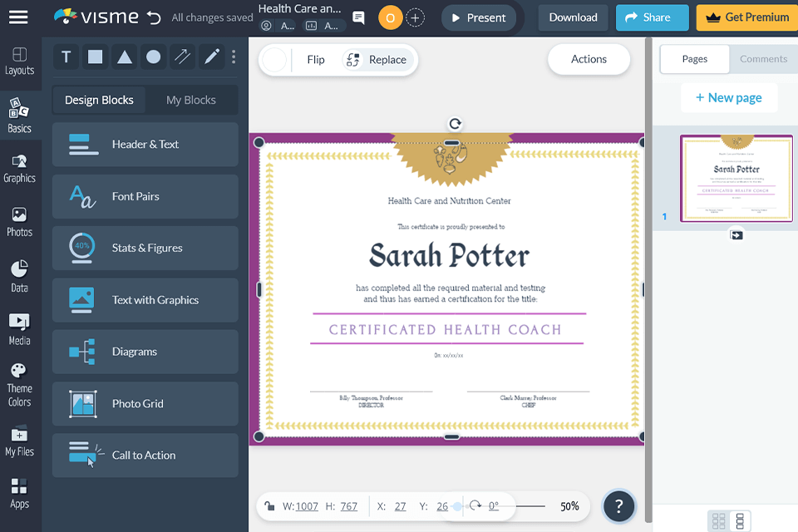Image resolution: width=798 pixels, height=532 pixels.
Task: Open the My Files panel
Action: point(19,441)
